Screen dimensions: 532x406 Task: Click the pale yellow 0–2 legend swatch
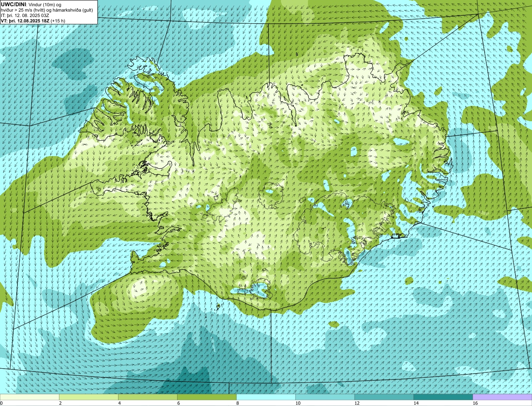point(30,397)
